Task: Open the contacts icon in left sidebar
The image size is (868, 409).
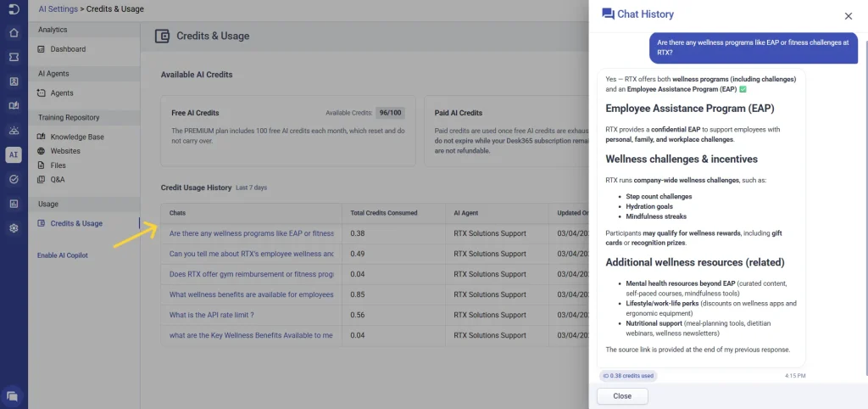Action: pos(14,81)
